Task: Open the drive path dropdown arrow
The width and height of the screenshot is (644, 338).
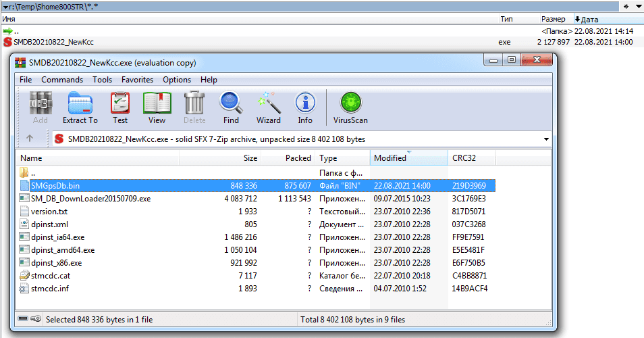Action: pos(6,6)
